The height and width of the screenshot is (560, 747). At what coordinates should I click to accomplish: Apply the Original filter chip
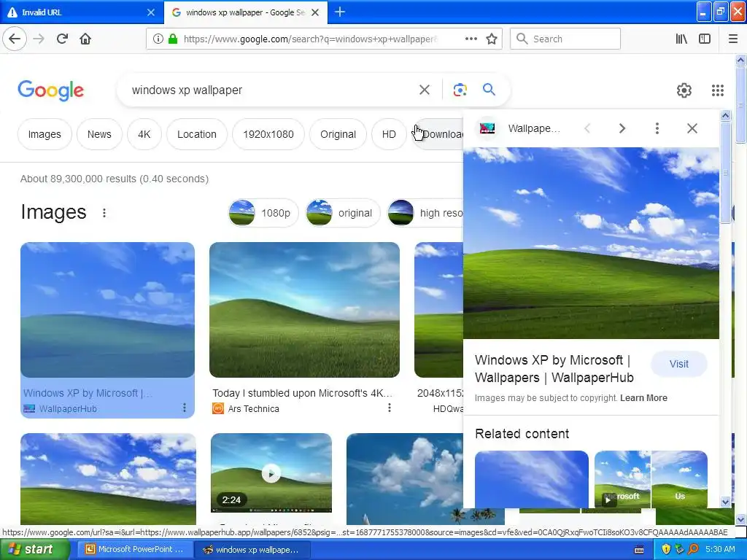(x=338, y=134)
